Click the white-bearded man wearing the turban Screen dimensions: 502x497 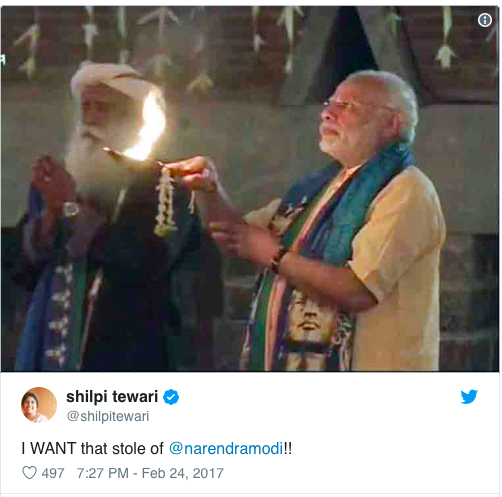100,217
